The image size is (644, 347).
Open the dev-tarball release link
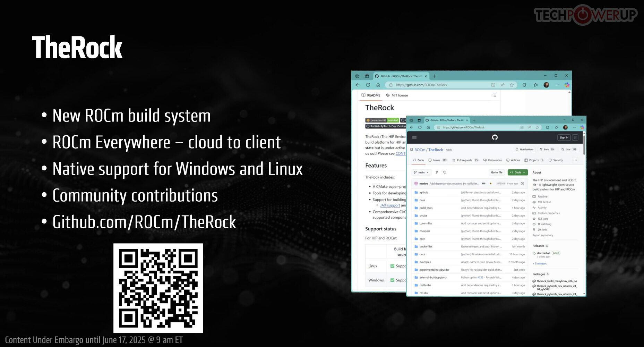pos(543,253)
